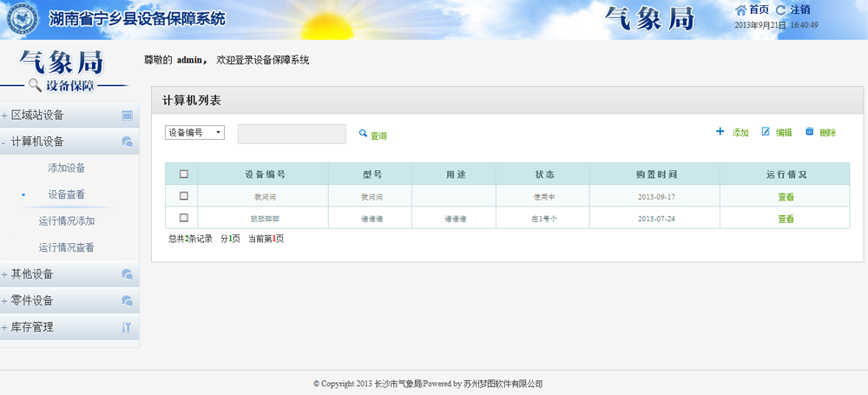Collapse the 计算机设备 sidebar section

pos(37,142)
